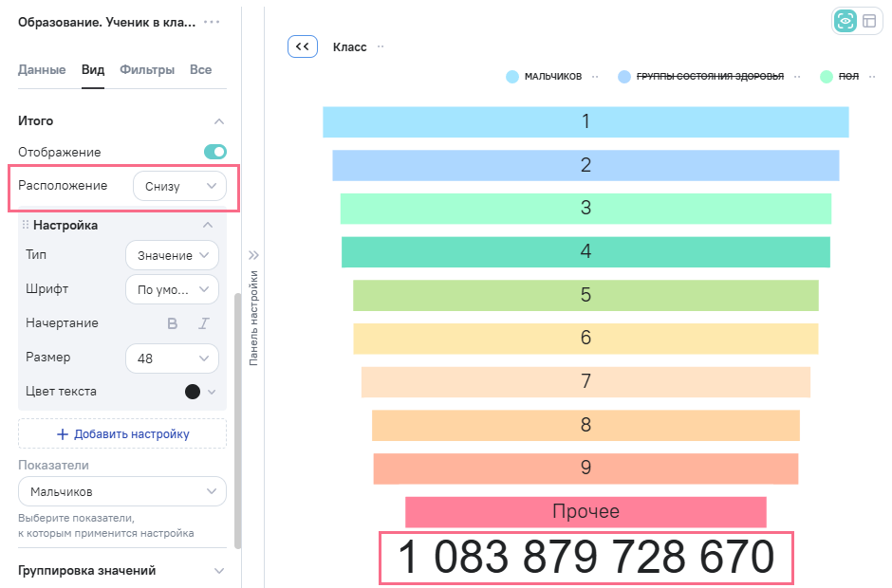
Task: Click the Bold style icon
Action: point(173,323)
